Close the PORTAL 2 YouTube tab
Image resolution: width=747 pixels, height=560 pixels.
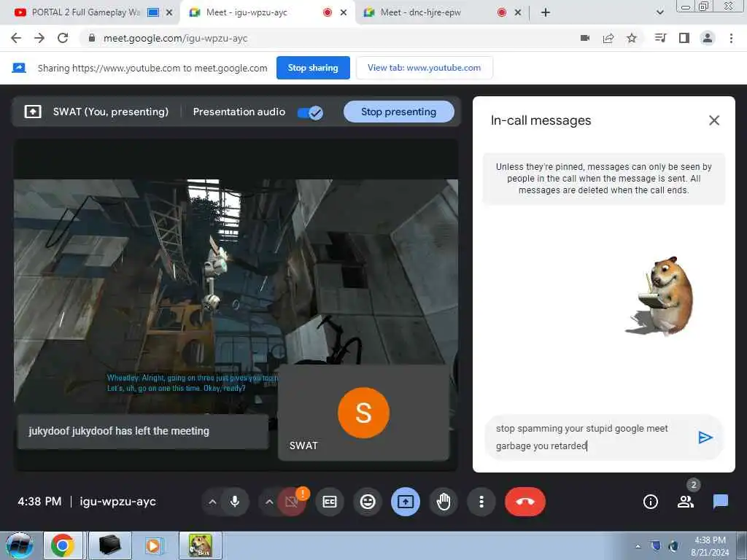pos(169,12)
